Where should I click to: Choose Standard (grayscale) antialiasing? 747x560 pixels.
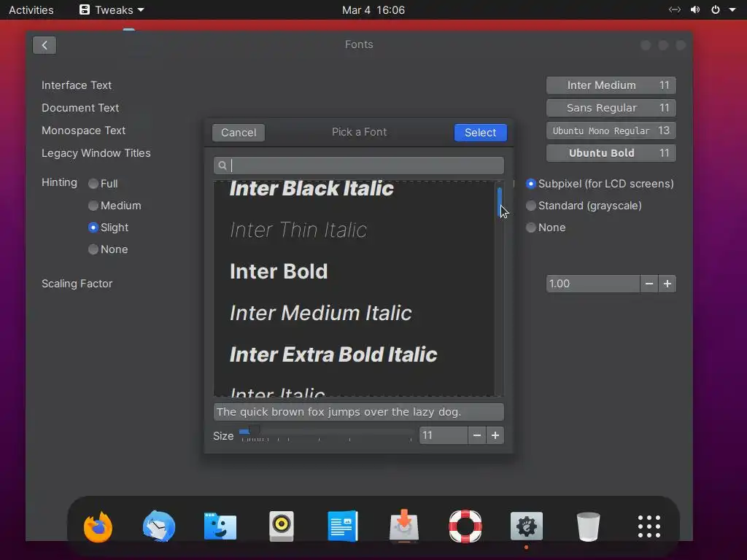(x=584, y=206)
